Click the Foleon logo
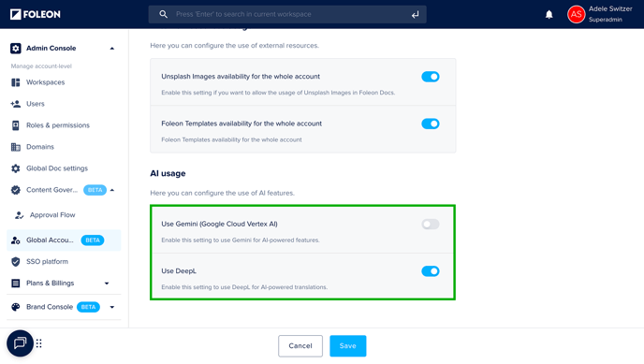Screen dimensions: 644x364 tap(36, 14)
